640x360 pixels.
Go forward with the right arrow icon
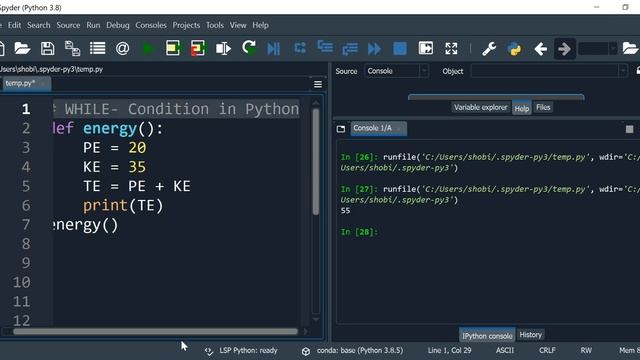(564, 49)
